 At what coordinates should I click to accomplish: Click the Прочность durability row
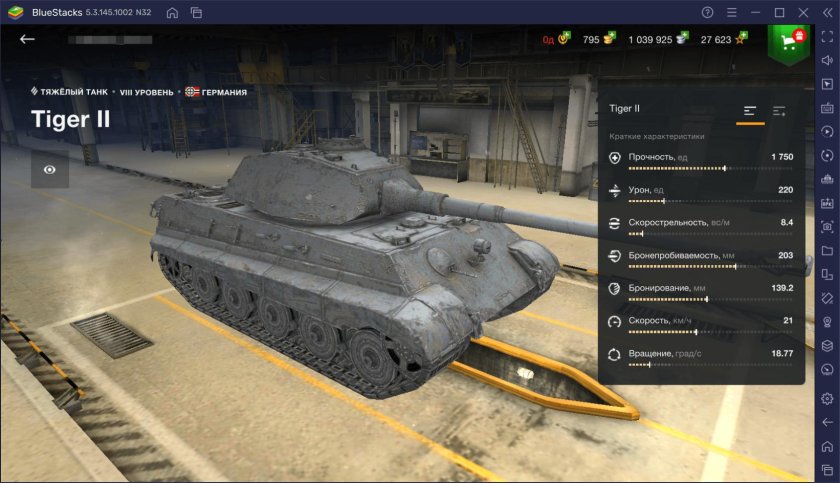click(x=700, y=160)
